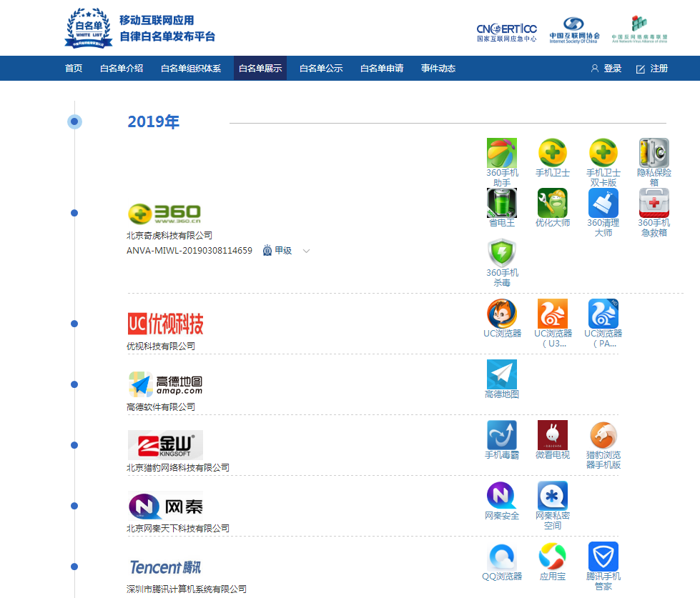Click the 360手机急救箱 first-aid icon
The height and width of the screenshot is (598, 700).
654,203
